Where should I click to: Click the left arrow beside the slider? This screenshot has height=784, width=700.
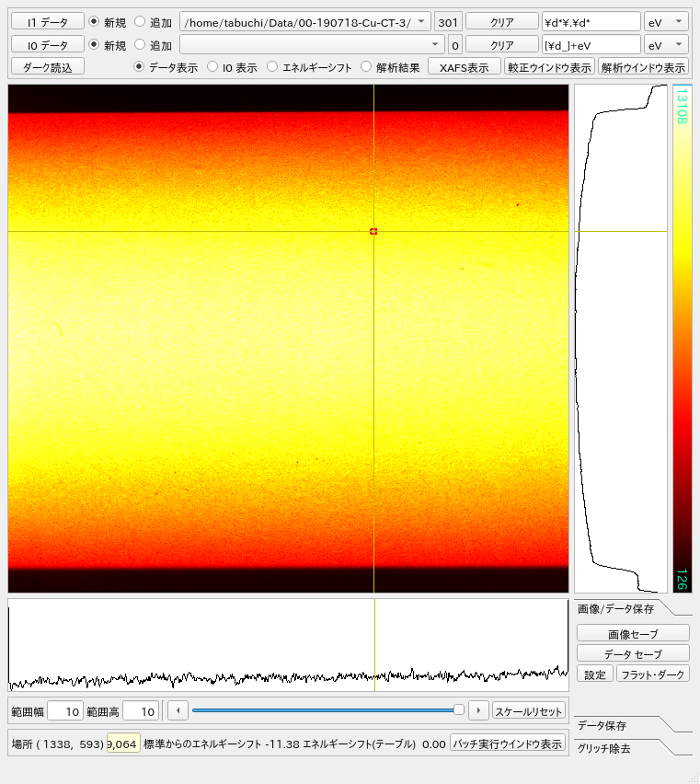(178, 710)
